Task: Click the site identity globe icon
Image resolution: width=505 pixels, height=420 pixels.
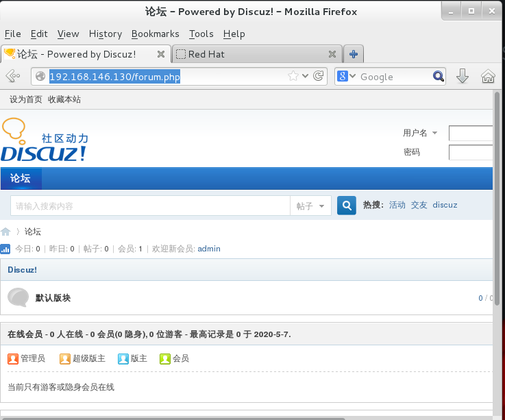Action: click(x=40, y=76)
